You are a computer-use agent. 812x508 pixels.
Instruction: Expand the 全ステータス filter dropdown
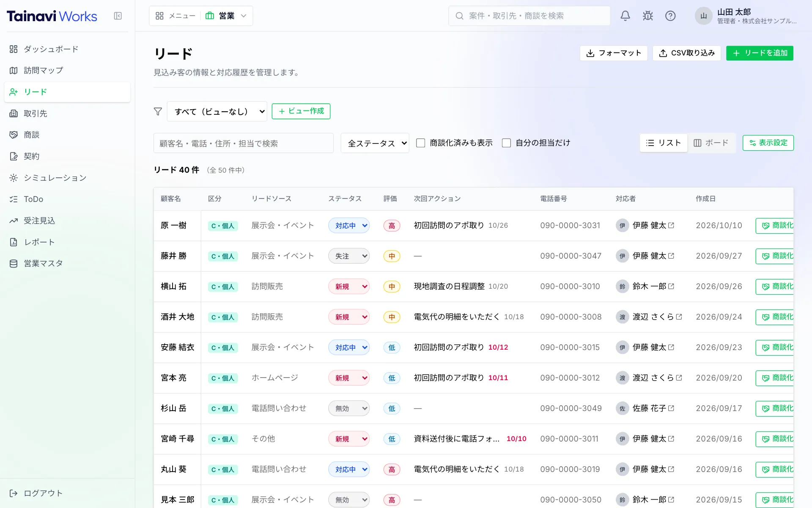pyautogui.click(x=375, y=143)
